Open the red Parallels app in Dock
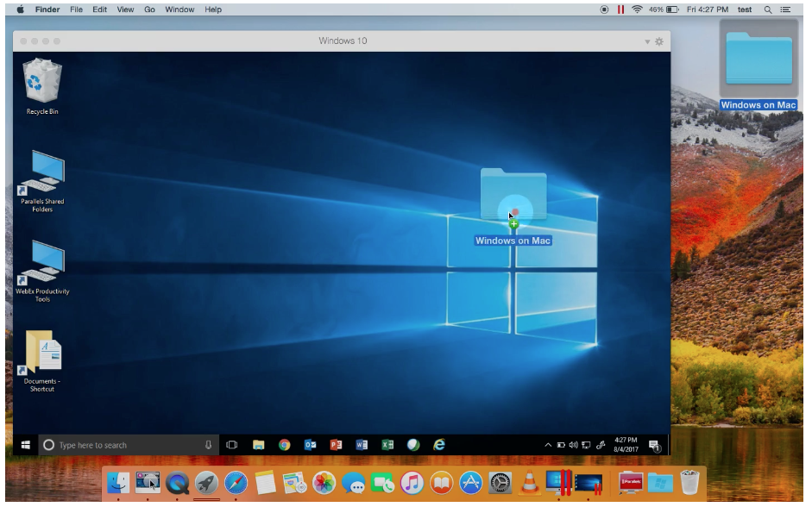This screenshot has width=812, height=507. point(631,483)
